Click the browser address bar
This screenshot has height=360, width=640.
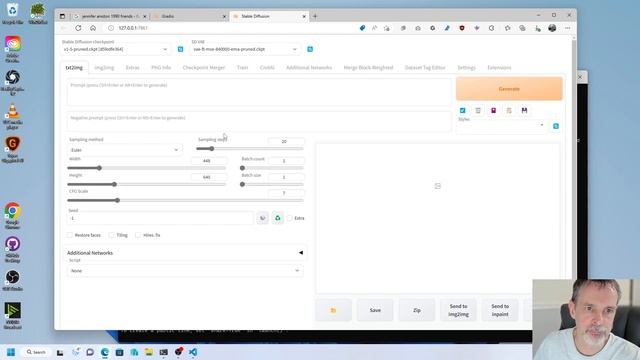[233, 28]
